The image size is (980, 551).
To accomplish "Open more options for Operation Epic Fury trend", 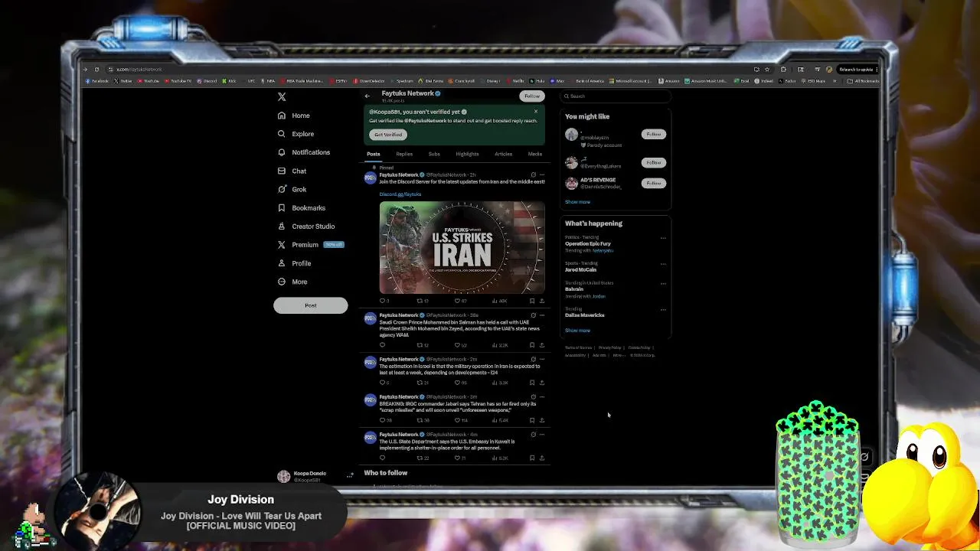I will (663, 238).
